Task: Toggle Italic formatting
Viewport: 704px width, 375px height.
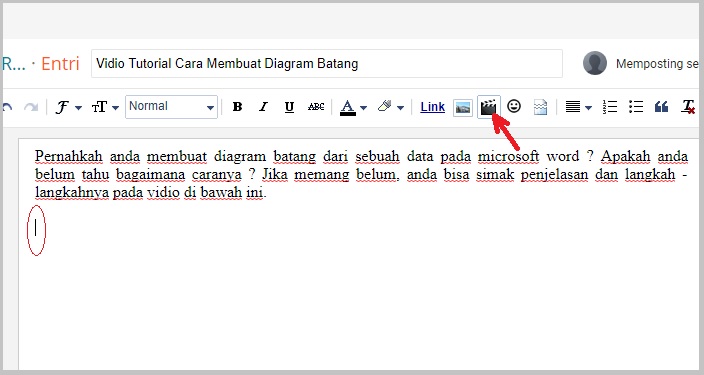Action: point(264,107)
